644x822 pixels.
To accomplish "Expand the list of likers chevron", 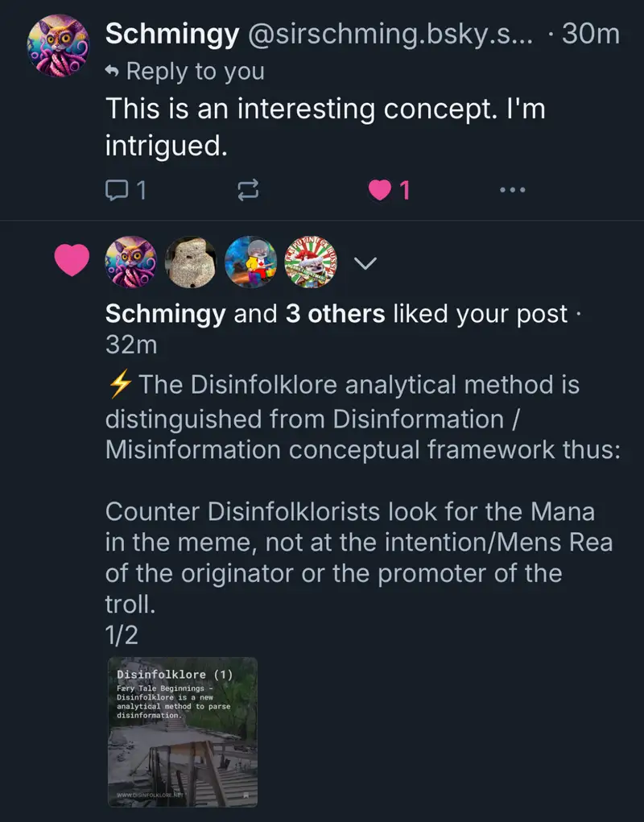I will [365, 262].
